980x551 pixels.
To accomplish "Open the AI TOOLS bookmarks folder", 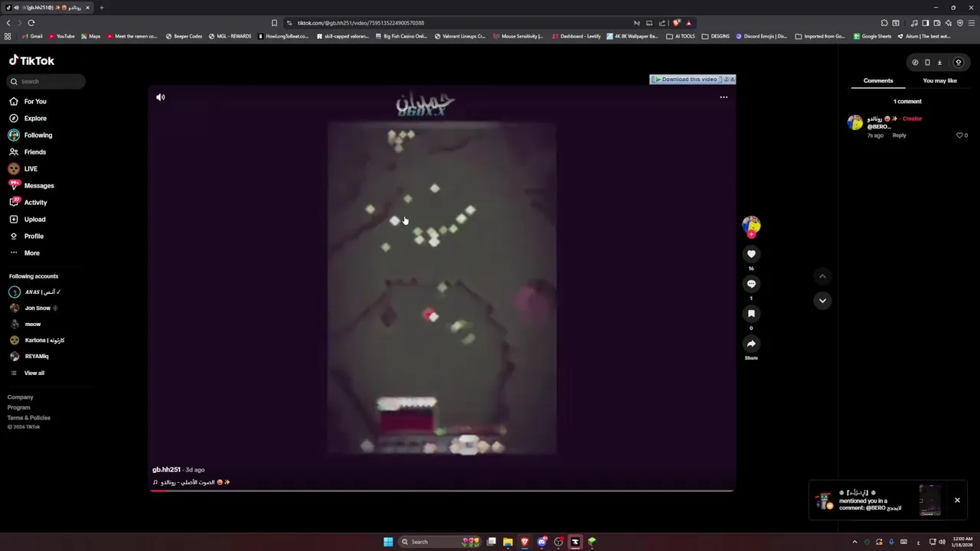I will [681, 36].
